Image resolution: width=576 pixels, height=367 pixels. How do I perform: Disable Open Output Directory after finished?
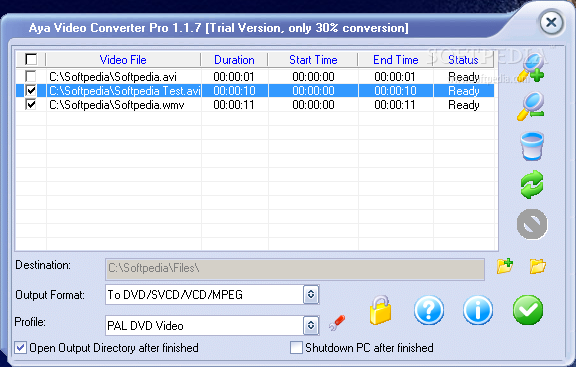pyautogui.click(x=21, y=348)
